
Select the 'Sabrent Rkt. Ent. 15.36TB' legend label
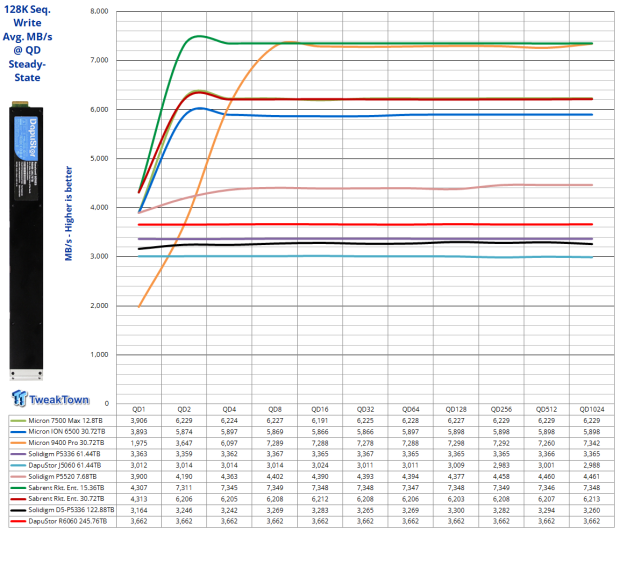[x=66, y=488]
